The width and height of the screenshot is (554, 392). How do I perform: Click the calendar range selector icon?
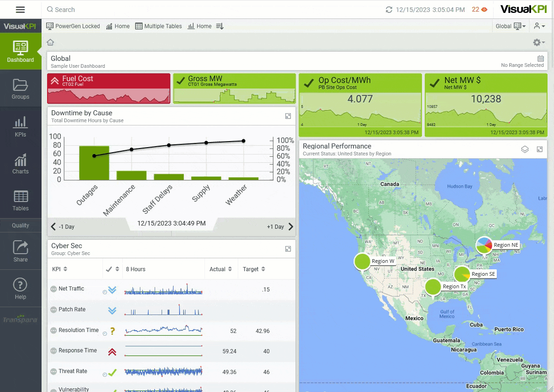[x=541, y=59]
